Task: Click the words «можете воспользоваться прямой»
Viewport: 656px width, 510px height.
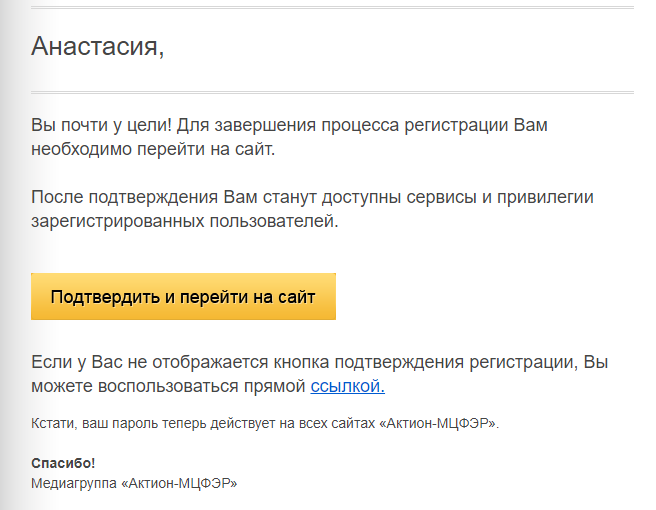Action: click(x=167, y=386)
